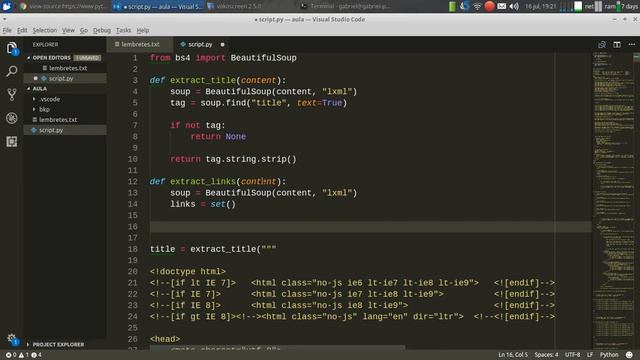
Task: Open the Manage gear menu
Action: (12, 338)
